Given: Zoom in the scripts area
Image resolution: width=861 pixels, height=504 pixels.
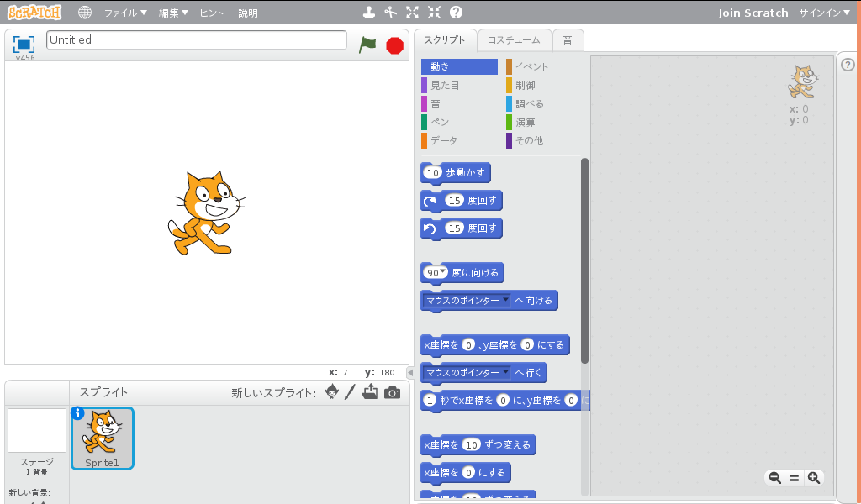Looking at the screenshot, I should coord(814,478).
